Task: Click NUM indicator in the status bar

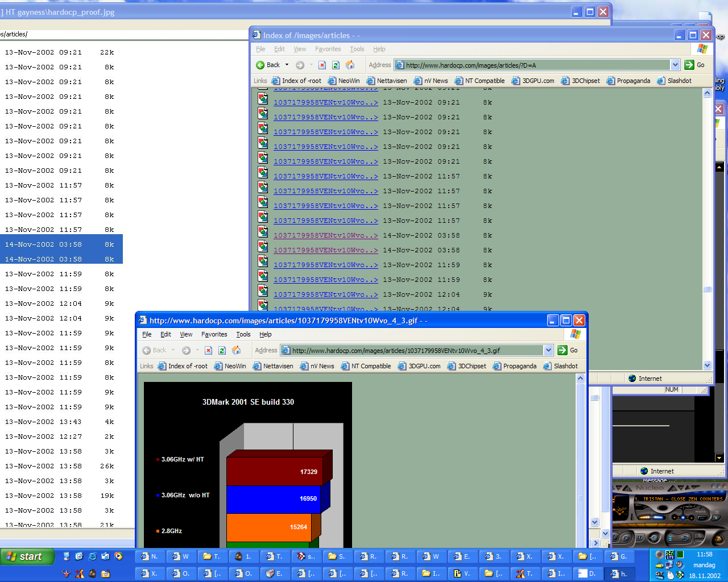Action: [x=672, y=389]
